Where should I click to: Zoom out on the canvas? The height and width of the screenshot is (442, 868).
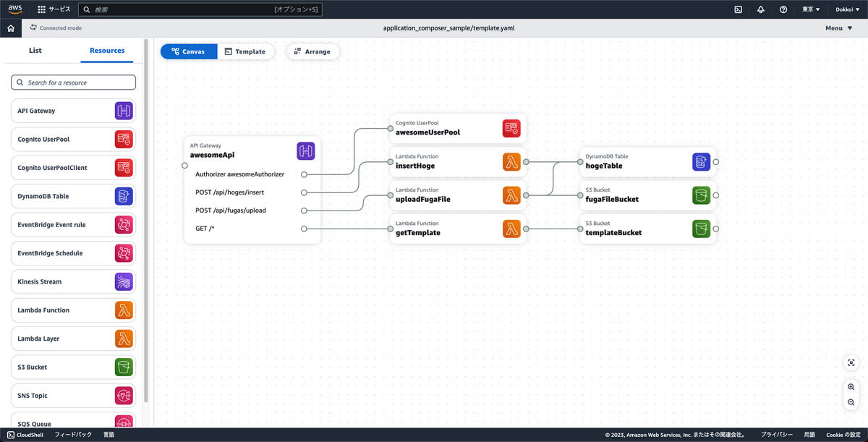coord(851,401)
